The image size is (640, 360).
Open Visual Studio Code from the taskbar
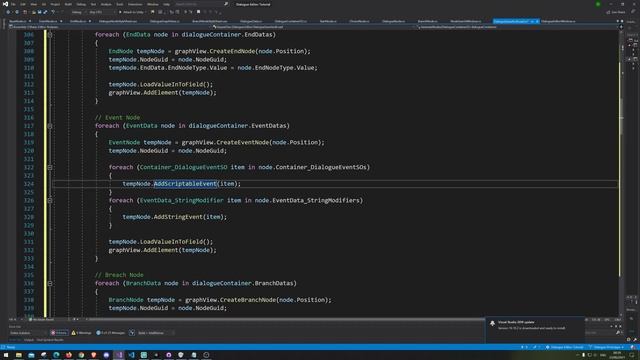tap(131, 355)
